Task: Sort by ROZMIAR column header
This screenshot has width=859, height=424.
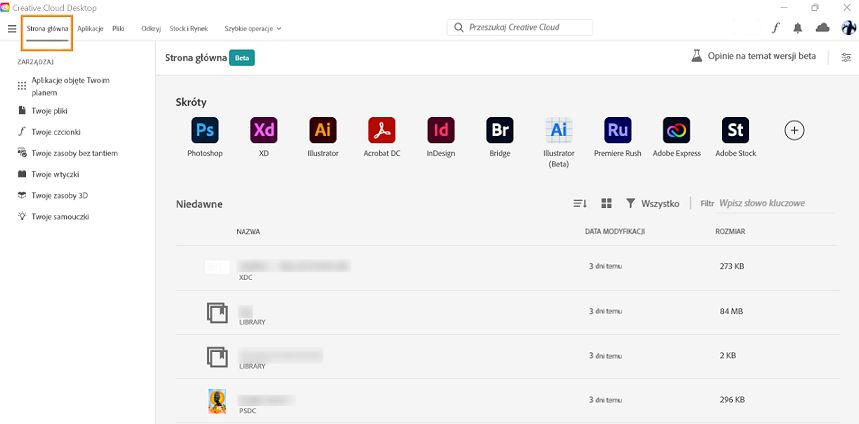Action: (730, 232)
